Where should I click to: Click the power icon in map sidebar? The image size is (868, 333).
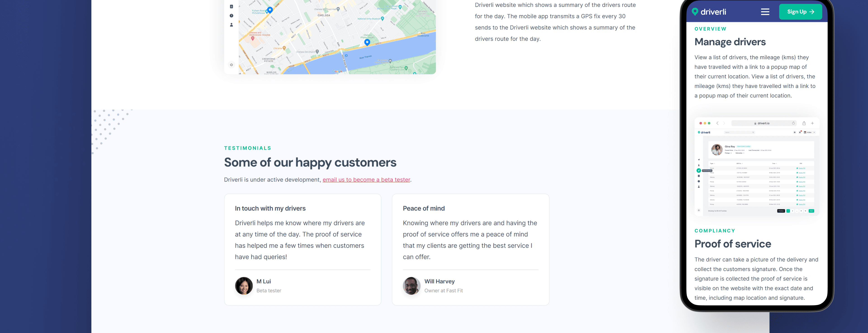pos(231,65)
